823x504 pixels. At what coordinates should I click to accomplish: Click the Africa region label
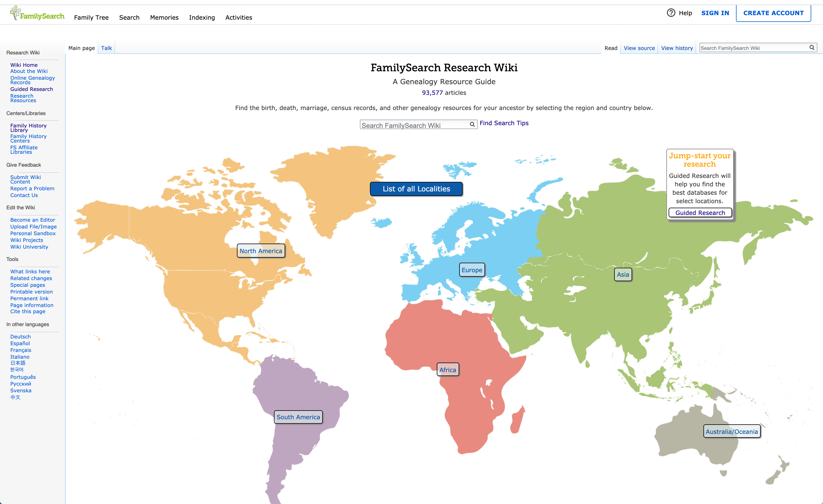click(448, 370)
